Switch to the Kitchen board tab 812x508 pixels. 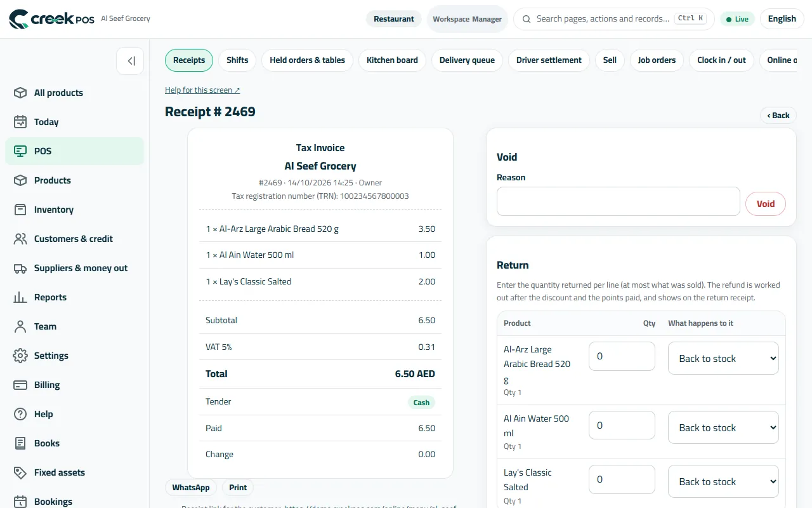[x=392, y=60]
